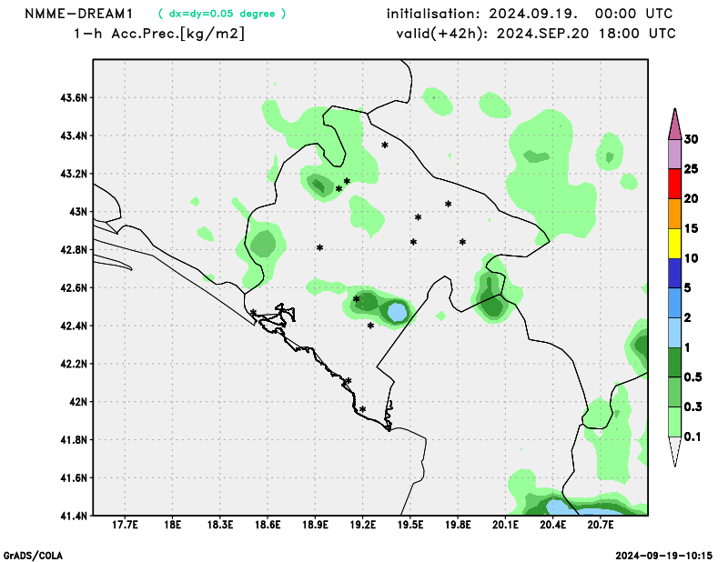Pick the medium green 0.3–0.5 legend band
The image size is (728, 562).
674,392
